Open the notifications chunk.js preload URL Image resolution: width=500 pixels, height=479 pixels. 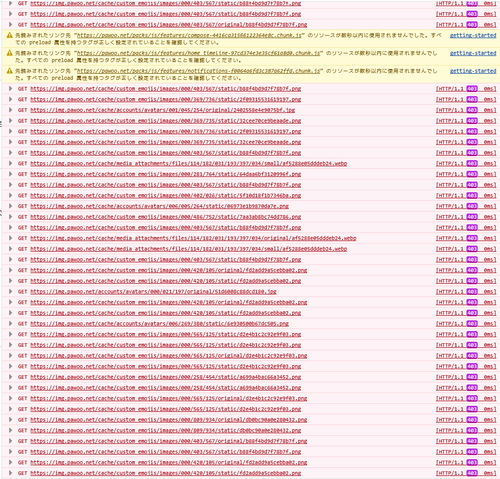pyautogui.click(x=199, y=71)
